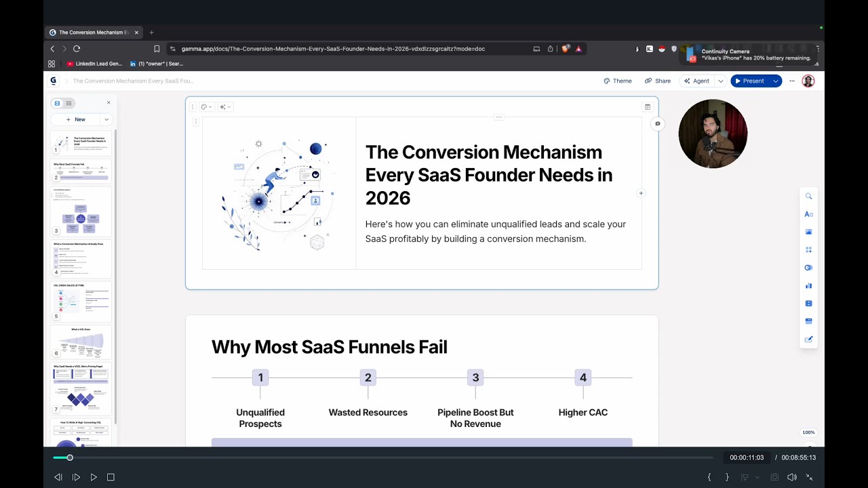Stop the video playback
This screenshot has height=488, width=868.
pyautogui.click(x=111, y=477)
